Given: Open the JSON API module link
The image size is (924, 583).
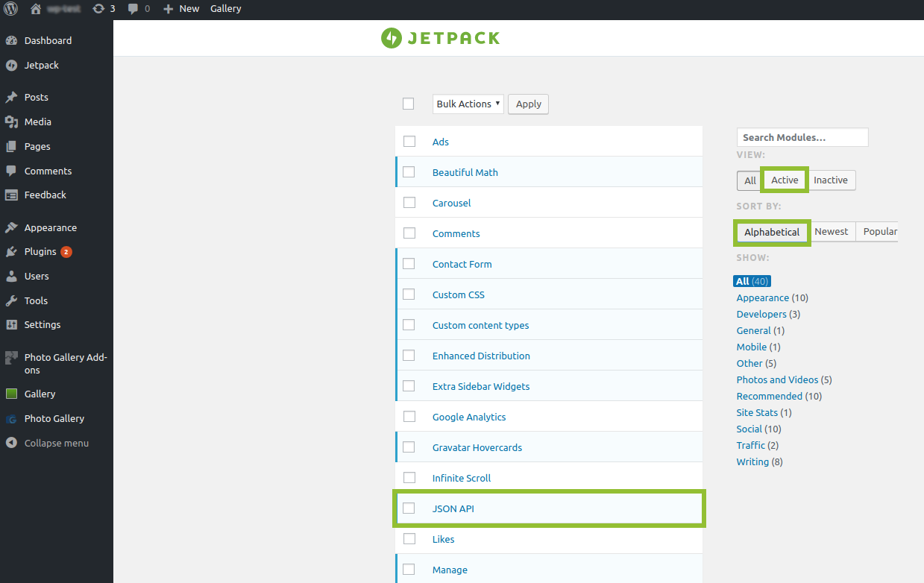Looking at the screenshot, I should pos(453,508).
